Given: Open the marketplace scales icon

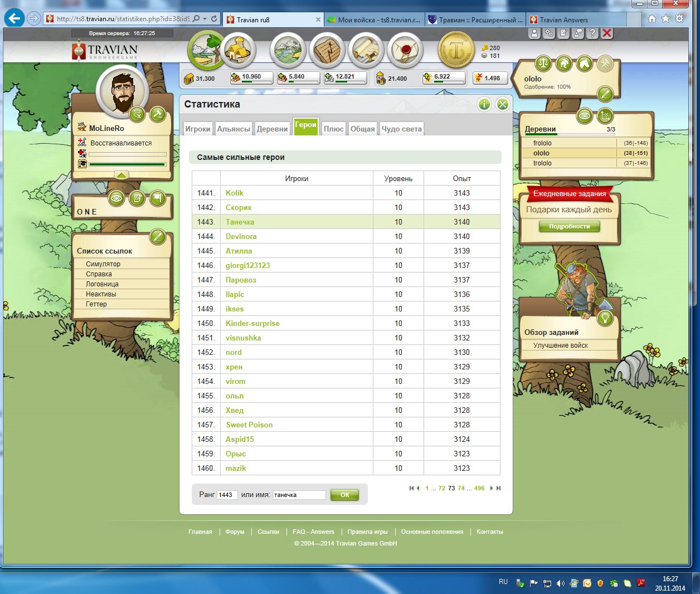Looking at the screenshot, I should point(543,64).
